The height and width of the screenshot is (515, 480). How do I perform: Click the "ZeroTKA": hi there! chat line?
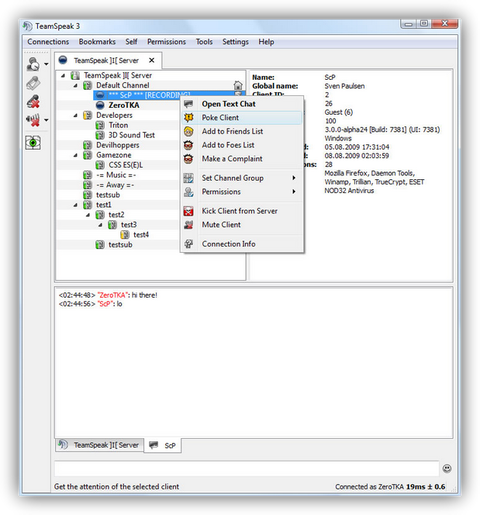click(108, 295)
